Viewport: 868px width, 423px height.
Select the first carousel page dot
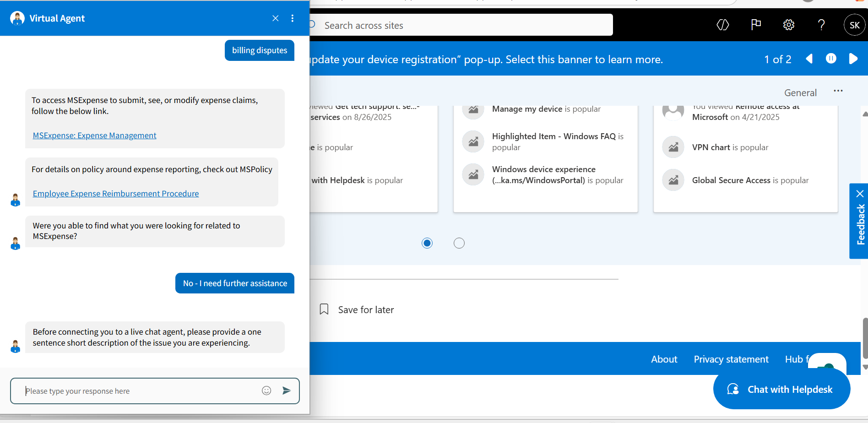coord(427,243)
